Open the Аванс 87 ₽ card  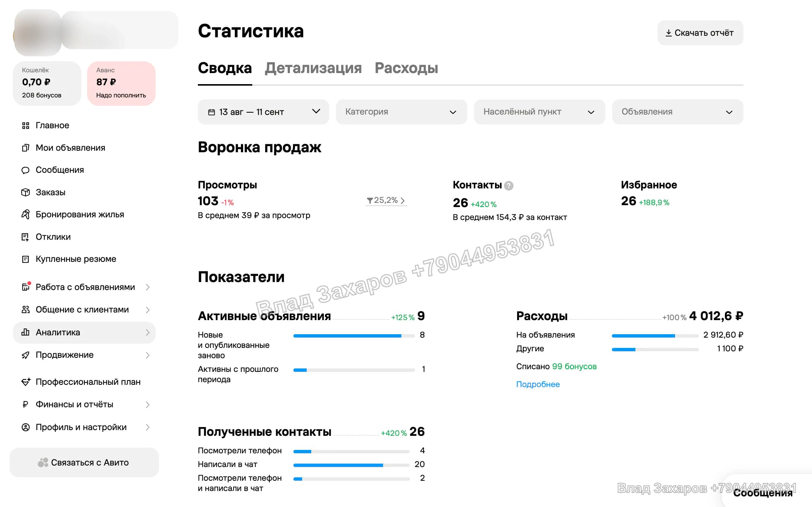click(x=121, y=83)
